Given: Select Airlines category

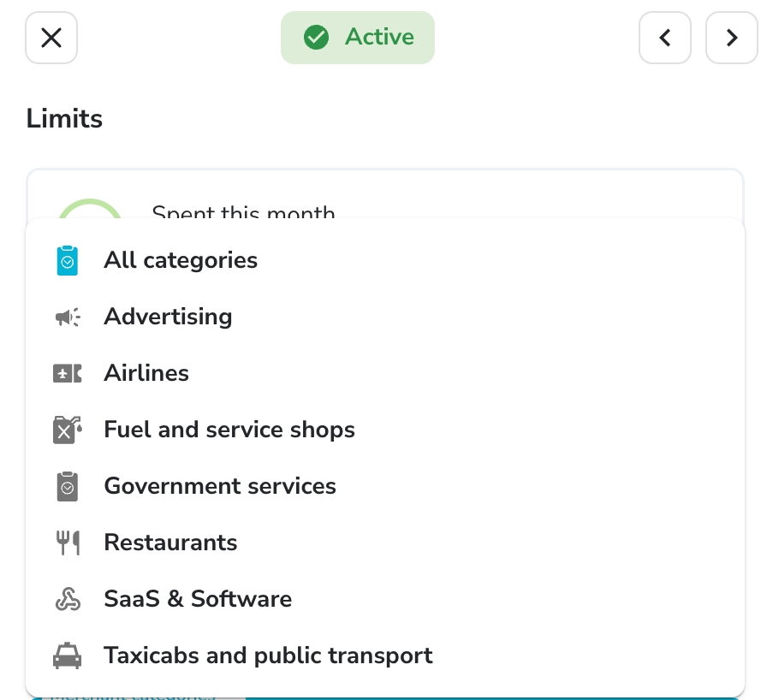Looking at the screenshot, I should click(x=385, y=373).
